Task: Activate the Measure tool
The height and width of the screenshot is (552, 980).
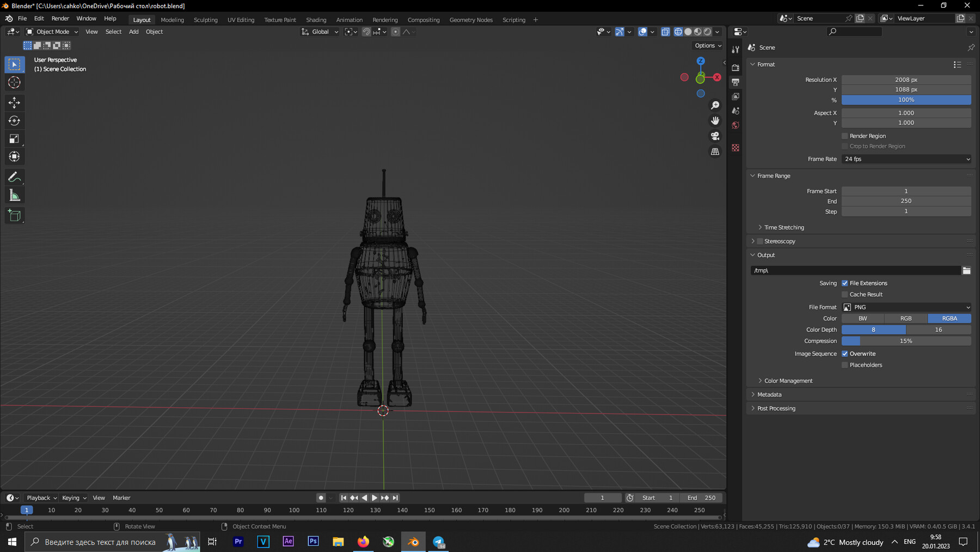Action: click(x=14, y=195)
